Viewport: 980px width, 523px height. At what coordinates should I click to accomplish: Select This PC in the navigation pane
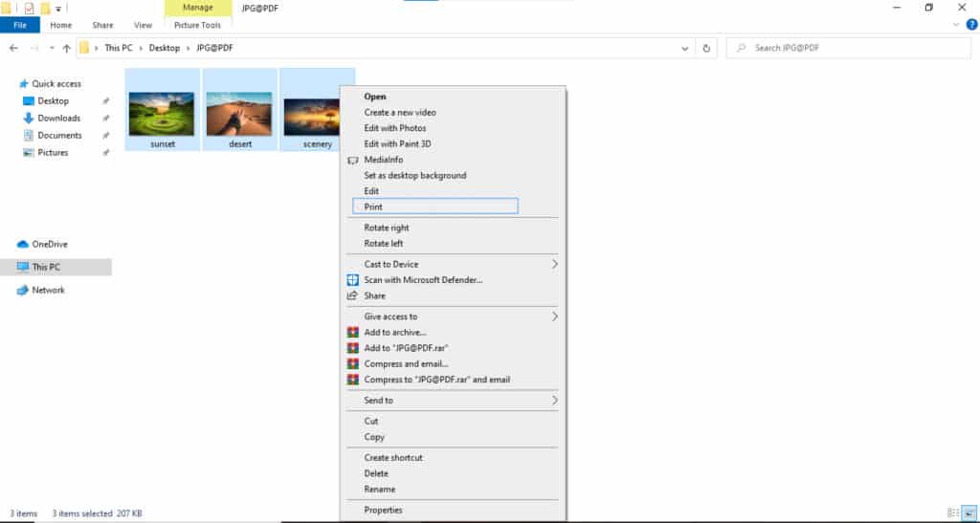pos(38,267)
